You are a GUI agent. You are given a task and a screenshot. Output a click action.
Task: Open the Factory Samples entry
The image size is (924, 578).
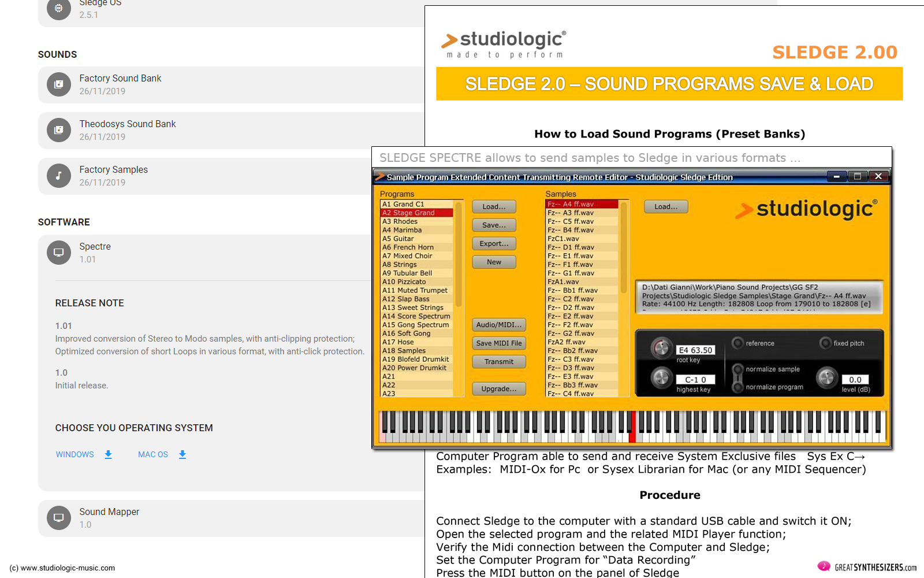pyautogui.click(x=231, y=176)
